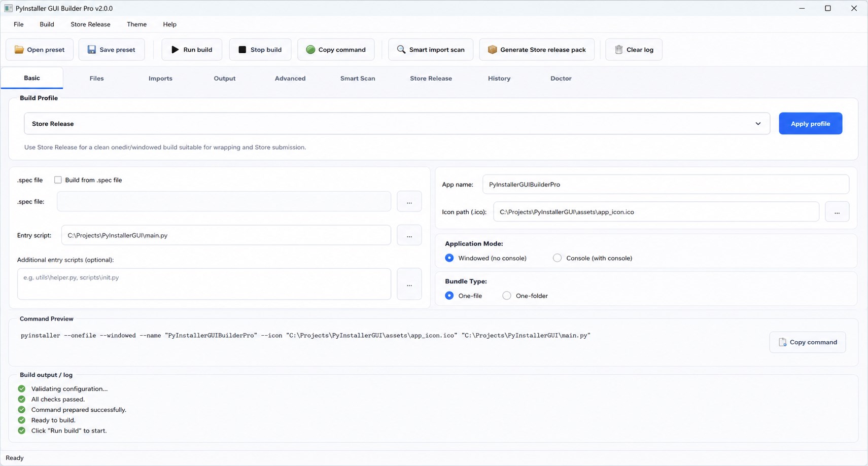The image size is (868, 466).
Task: Click the Save preset label
Action: point(117,50)
